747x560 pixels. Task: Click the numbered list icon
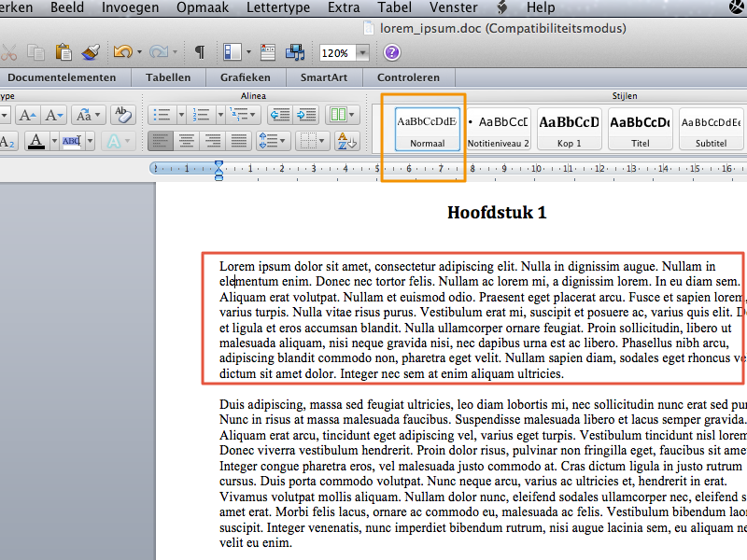(x=201, y=115)
